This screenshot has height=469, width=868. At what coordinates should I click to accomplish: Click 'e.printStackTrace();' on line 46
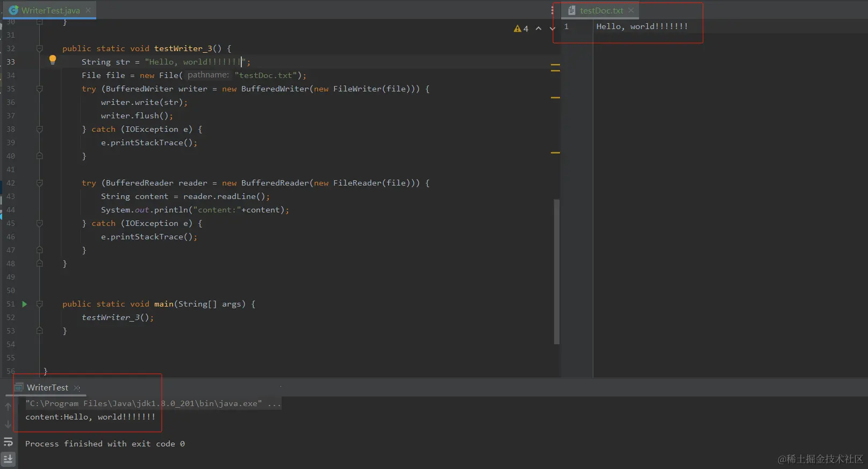[x=149, y=237]
